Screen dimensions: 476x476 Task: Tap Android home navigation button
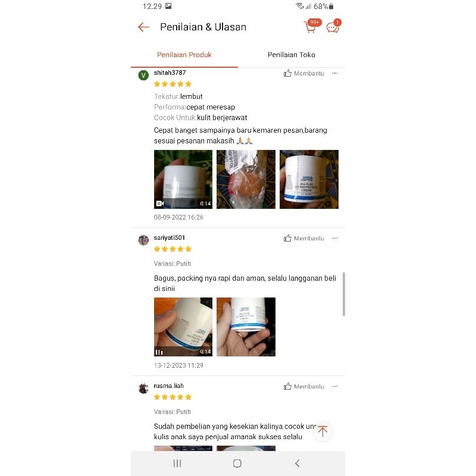point(237,464)
